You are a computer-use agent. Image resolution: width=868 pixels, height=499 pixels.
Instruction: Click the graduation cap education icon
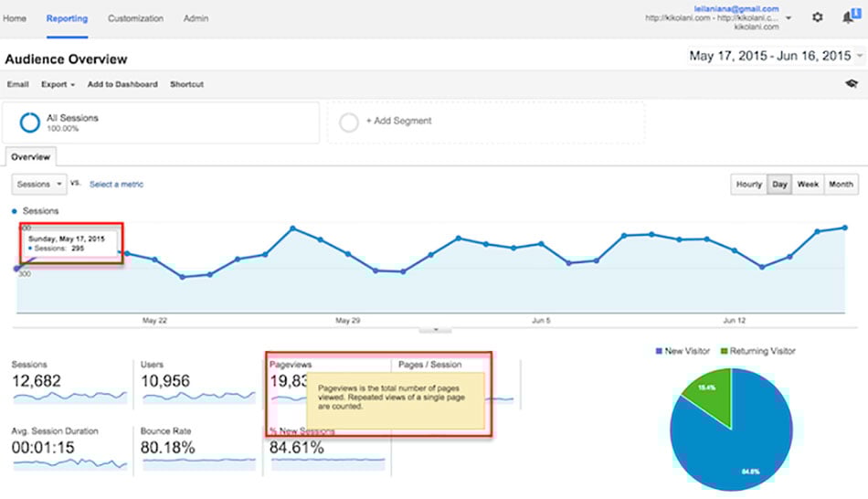[851, 84]
